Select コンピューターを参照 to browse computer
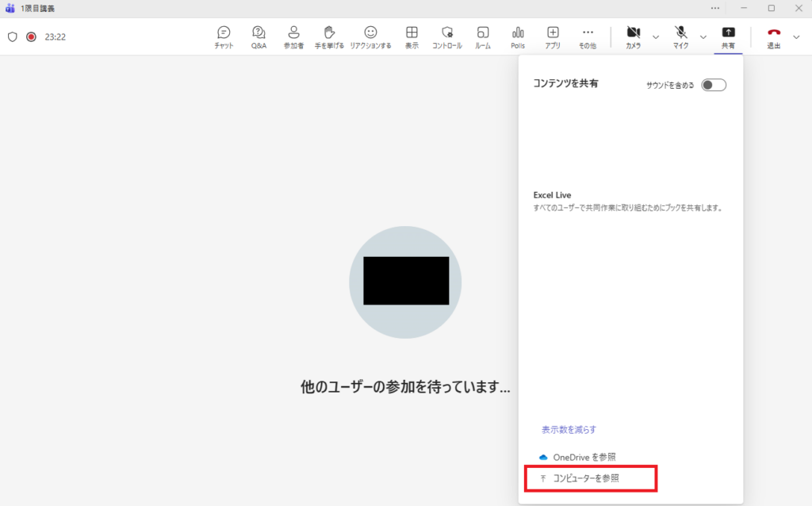The width and height of the screenshot is (812, 506). pos(585,478)
